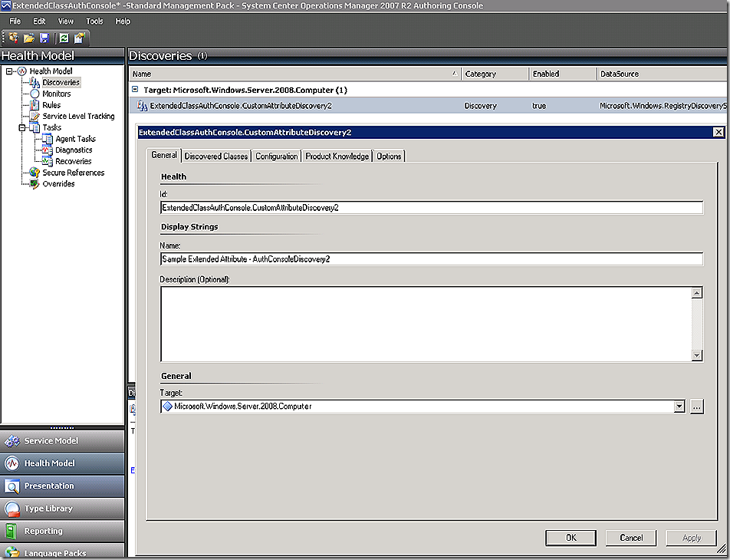Open Agent Tasks node icon

click(x=48, y=139)
